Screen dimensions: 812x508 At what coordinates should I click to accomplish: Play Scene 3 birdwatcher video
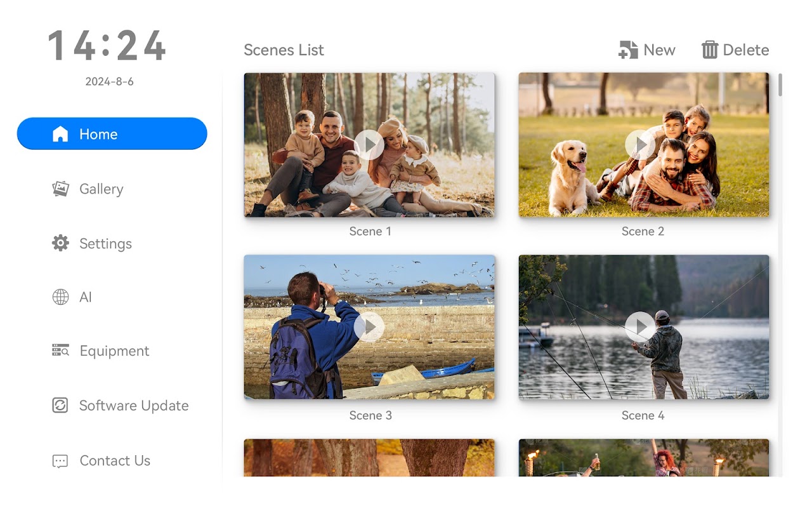pyautogui.click(x=369, y=327)
